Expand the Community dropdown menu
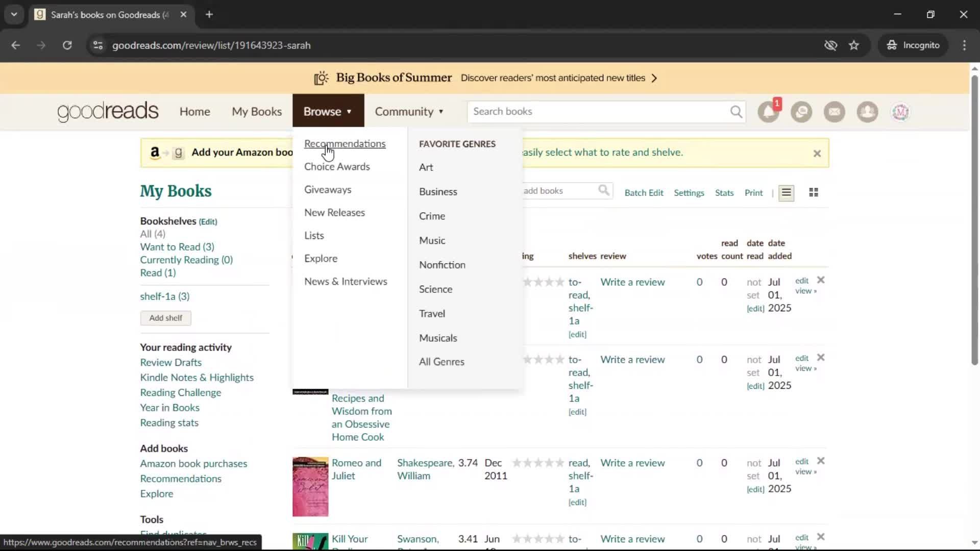 tap(409, 111)
